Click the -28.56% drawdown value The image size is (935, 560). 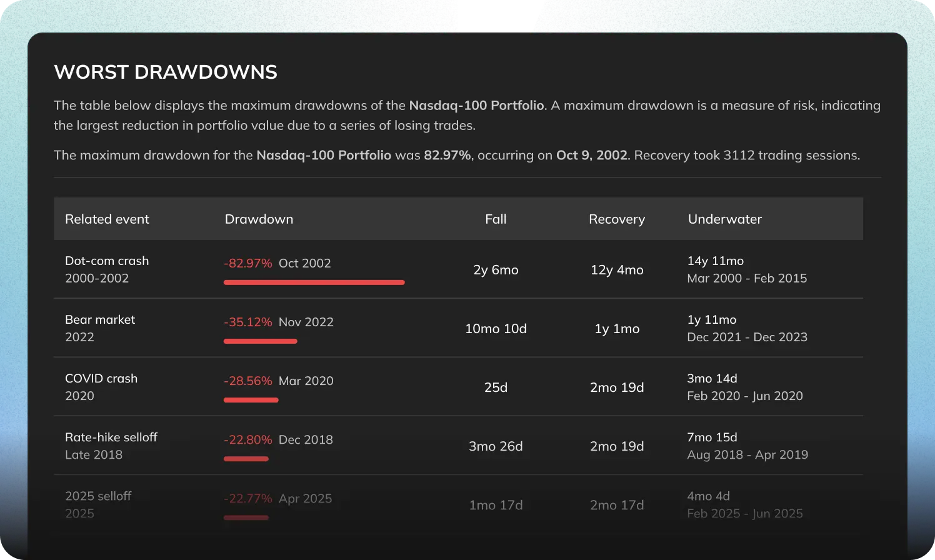click(248, 381)
